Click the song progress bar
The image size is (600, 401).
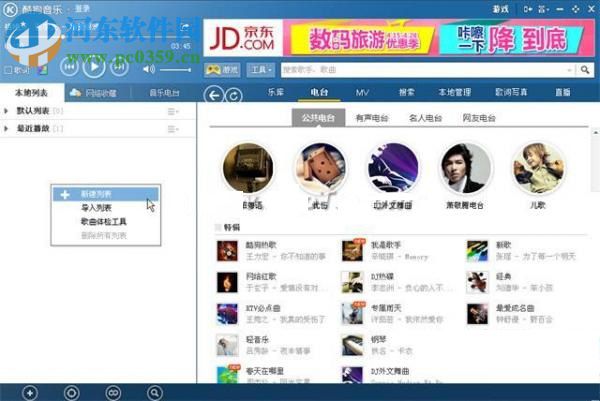coord(98,38)
